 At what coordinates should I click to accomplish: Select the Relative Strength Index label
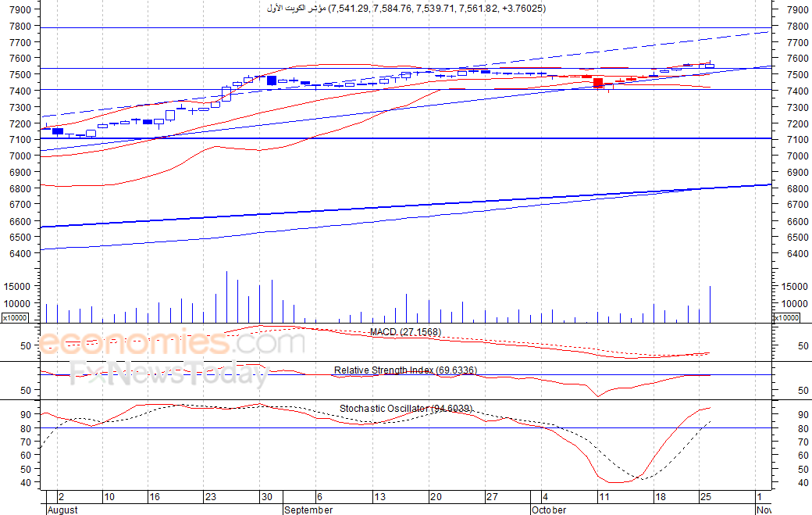point(405,370)
